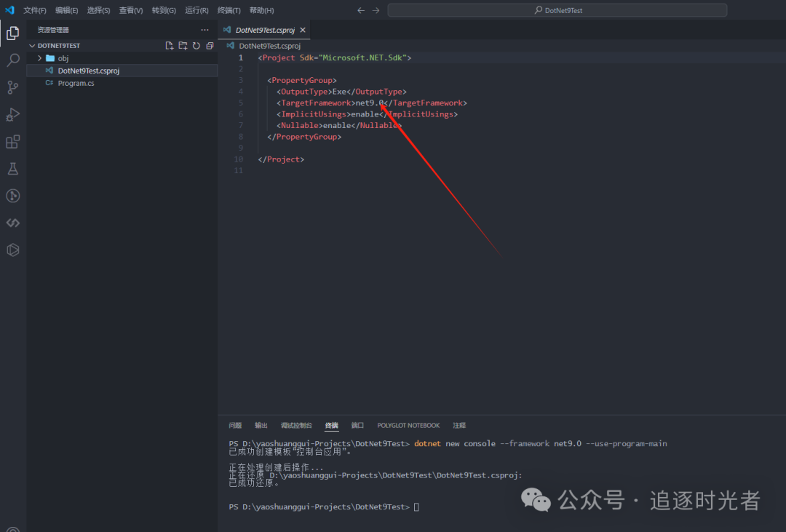Click the ImplicitUsings opening tag
Screen dimensions: 786x532
pyautogui.click(x=313, y=114)
